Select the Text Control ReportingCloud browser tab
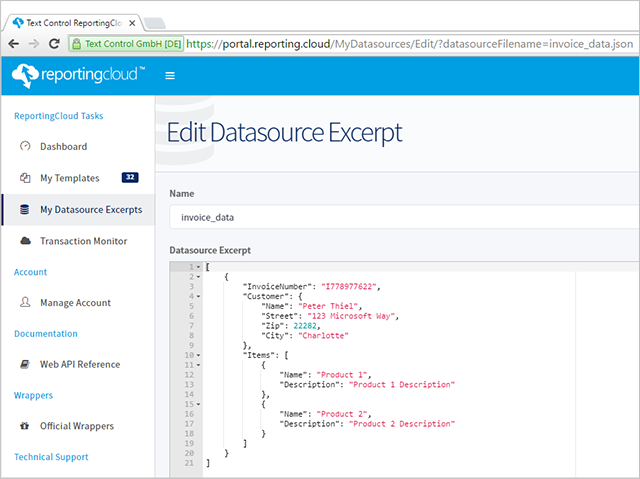 tap(73, 23)
